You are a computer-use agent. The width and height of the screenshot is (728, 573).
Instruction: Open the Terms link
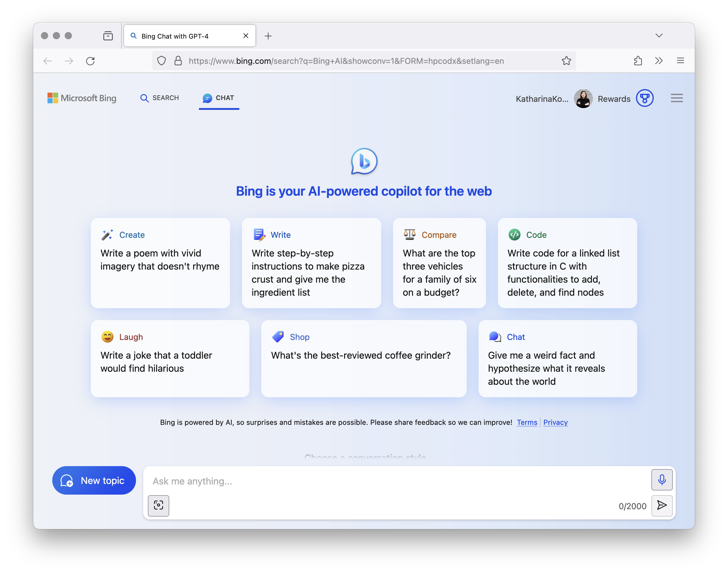(x=527, y=422)
